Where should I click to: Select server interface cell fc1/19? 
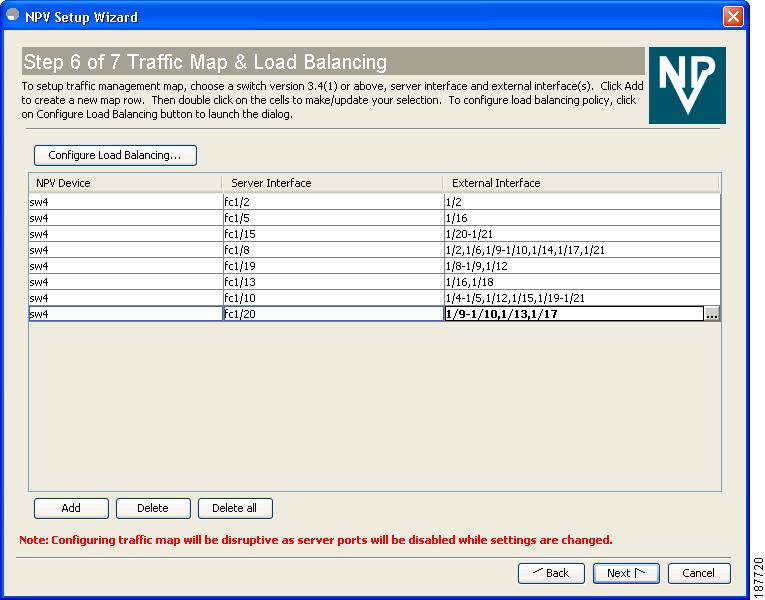click(333, 266)
